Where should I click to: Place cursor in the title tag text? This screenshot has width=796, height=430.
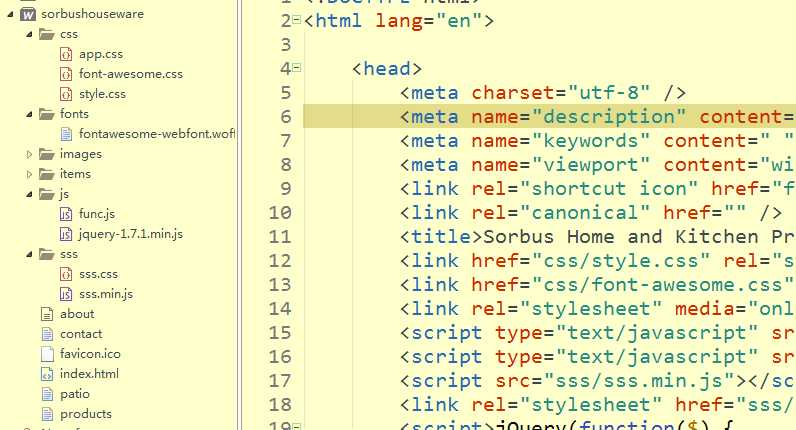tap(639, 237)
